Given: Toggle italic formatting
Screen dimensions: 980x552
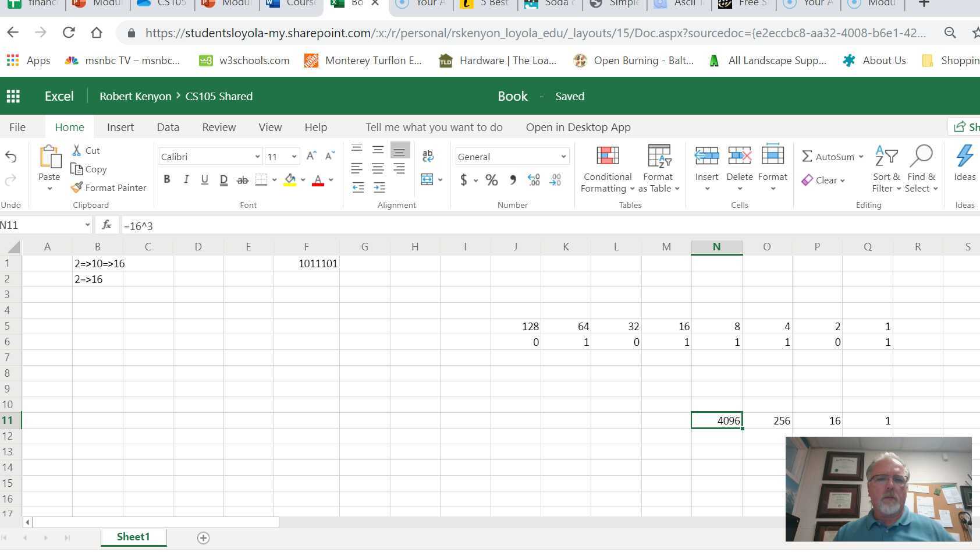Looking at the screenshot, I should (186, 179).
